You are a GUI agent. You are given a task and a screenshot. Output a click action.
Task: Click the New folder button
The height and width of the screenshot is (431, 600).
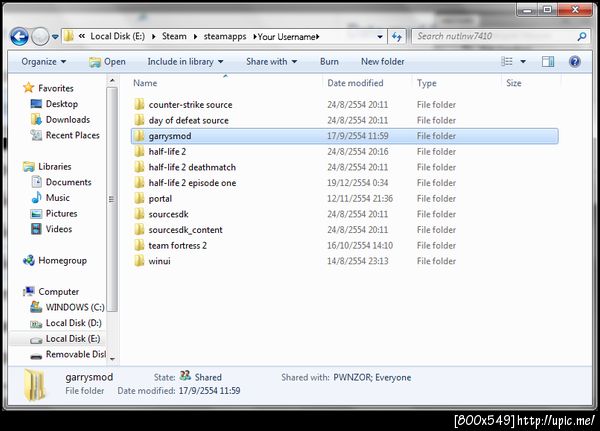(x=382, y=62)
